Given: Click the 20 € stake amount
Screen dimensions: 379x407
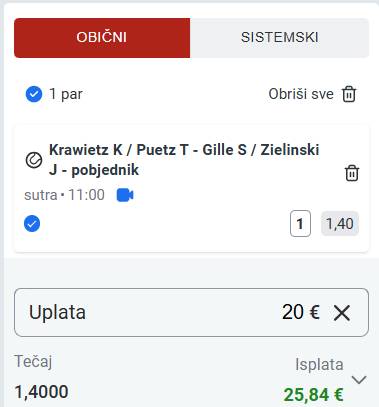Looking at the screenshot, I should (x=301, y=312).
